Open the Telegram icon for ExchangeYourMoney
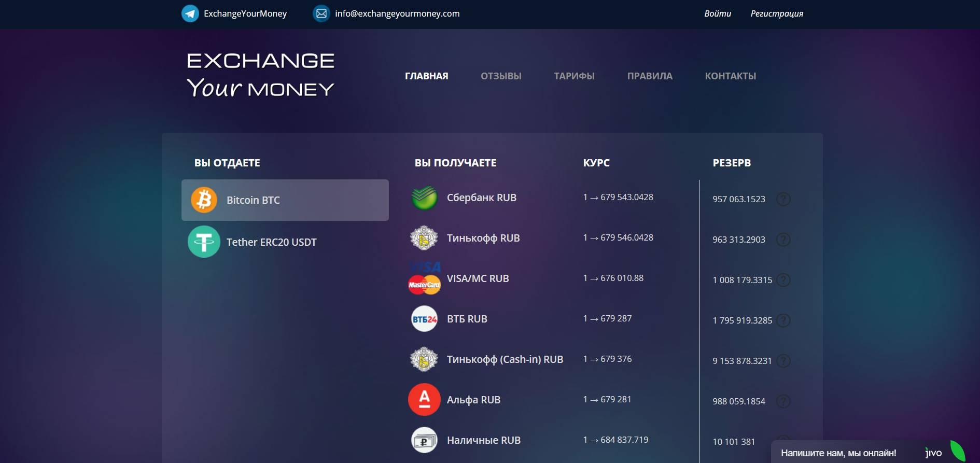980x463 pixels. pyautogui.click(x=190, y=13)
